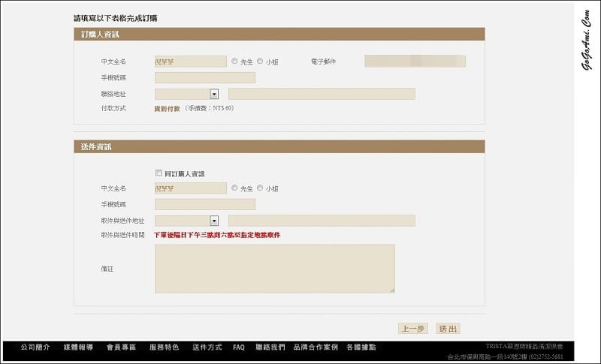
Task: Open 公司簡介 in footer menu
Action: (35, 347)
